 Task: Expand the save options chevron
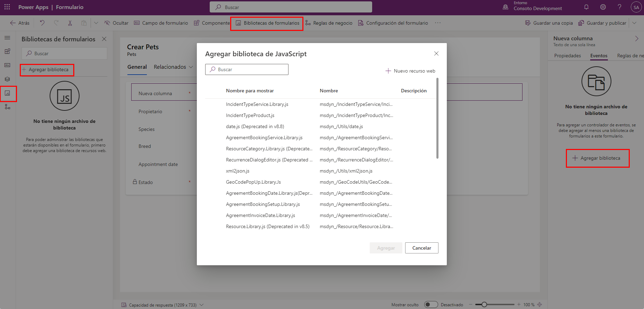point(634,23)
